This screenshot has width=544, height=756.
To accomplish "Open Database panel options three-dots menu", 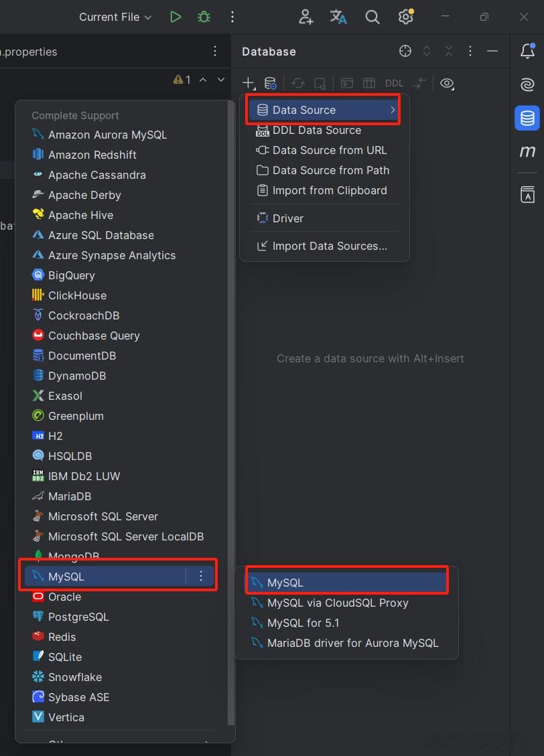I will [470, 51].
